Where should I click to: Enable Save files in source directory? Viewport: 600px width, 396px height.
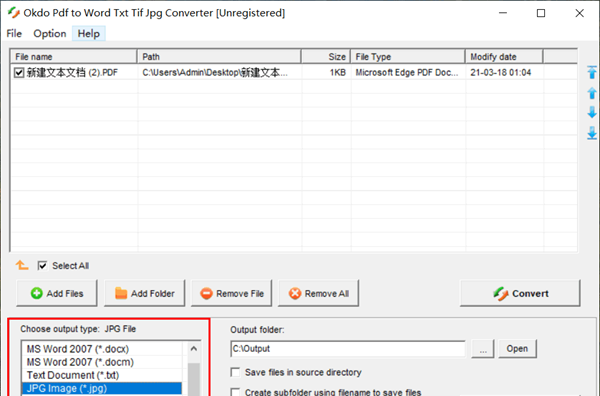pyautogui.click(x=235, y=372)
